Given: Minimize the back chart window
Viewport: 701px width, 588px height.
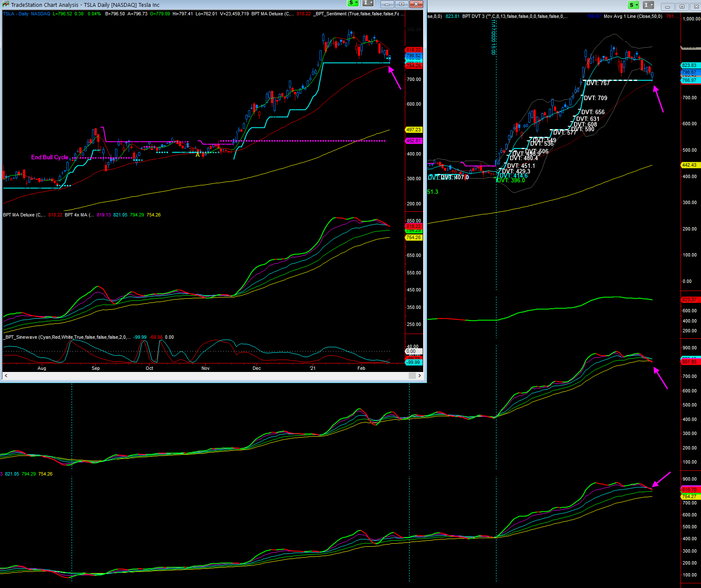Looking at the screenshot, I should pyautogui.click(x=668, y=6).
